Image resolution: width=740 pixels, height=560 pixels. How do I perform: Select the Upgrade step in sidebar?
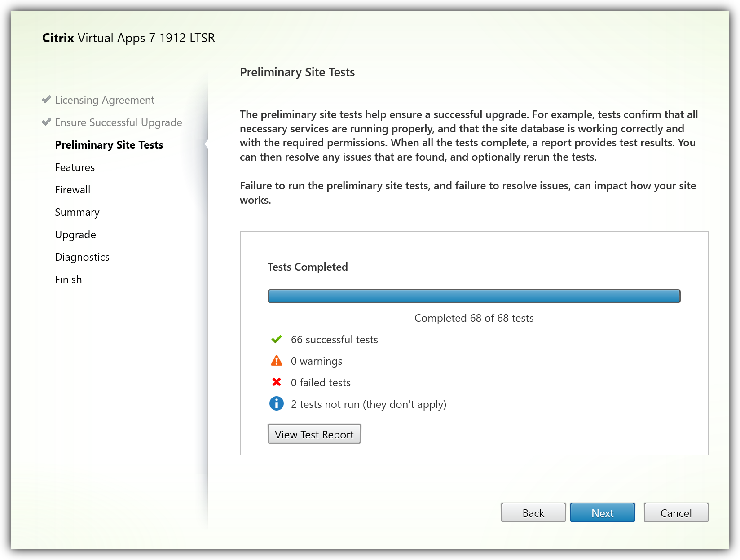75,235
